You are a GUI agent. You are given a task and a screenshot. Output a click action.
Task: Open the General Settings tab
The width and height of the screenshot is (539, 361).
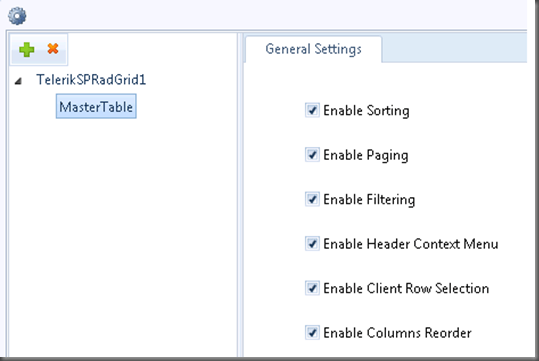[x=313, y=49]
